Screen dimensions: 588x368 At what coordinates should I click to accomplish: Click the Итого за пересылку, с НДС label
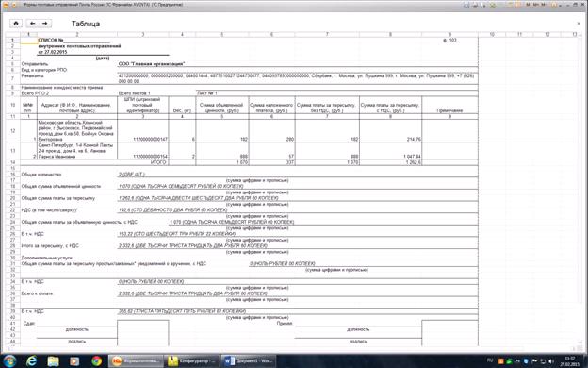pos(50,246)
